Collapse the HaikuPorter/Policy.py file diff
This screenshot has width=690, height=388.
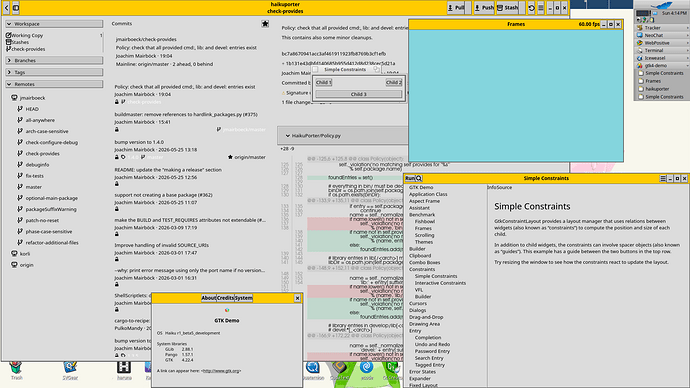288,136
